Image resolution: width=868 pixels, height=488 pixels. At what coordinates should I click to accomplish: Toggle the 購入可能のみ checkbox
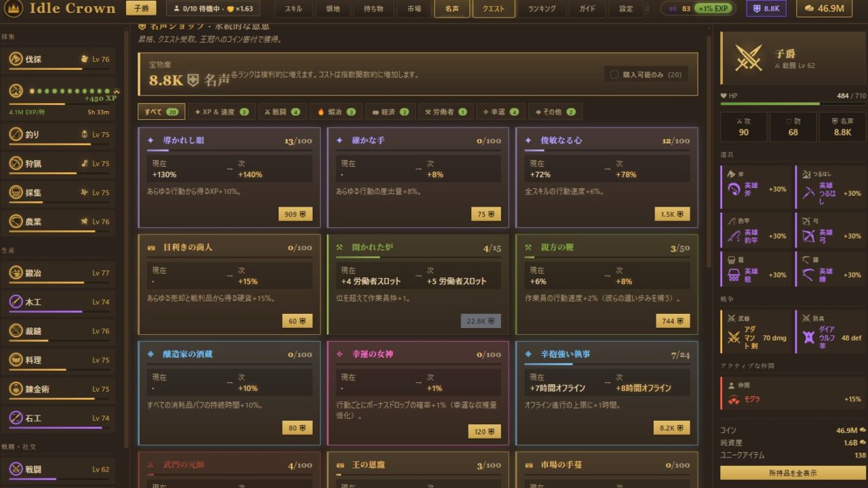614,75
